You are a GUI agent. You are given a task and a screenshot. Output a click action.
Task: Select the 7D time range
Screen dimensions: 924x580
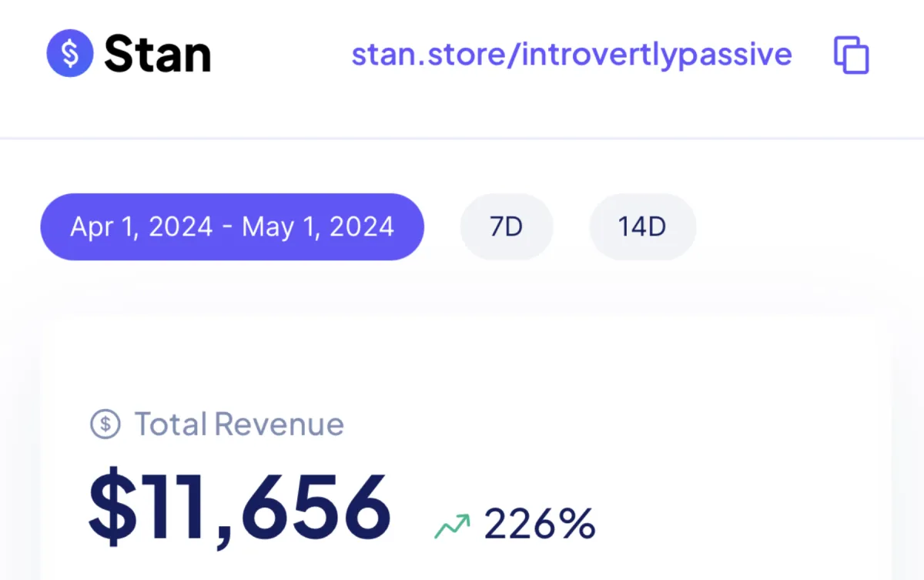[x=506, y=226]
